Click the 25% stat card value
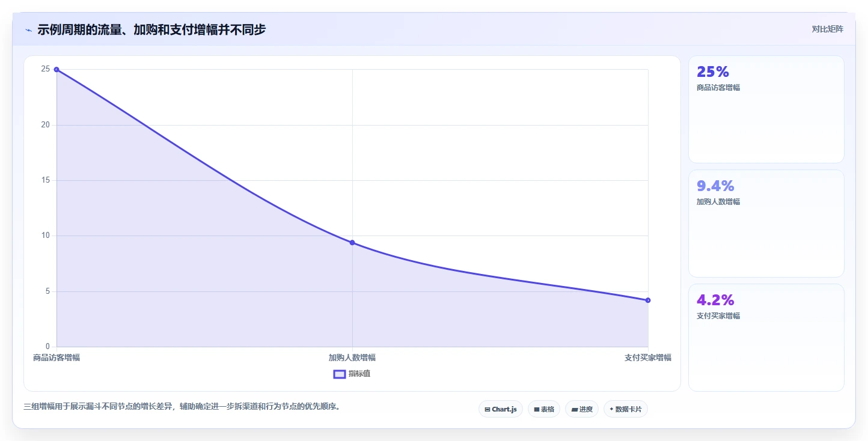This screenshot has height=441, width=868. point(713,71)
